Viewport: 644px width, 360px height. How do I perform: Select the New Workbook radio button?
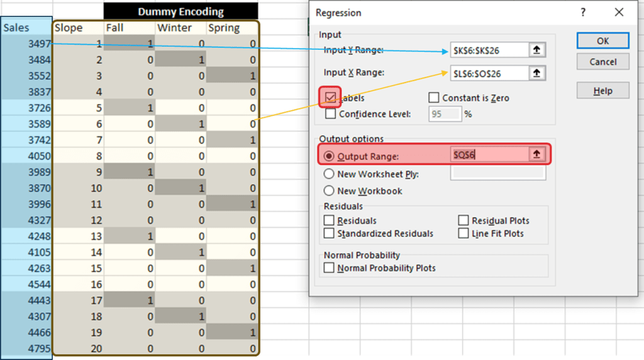pos(328,191)
